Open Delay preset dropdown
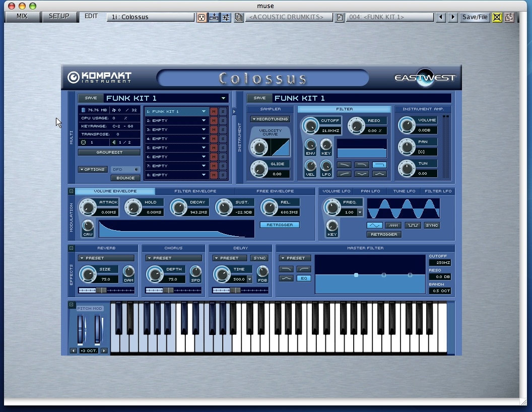 click(x=230, y=258)
